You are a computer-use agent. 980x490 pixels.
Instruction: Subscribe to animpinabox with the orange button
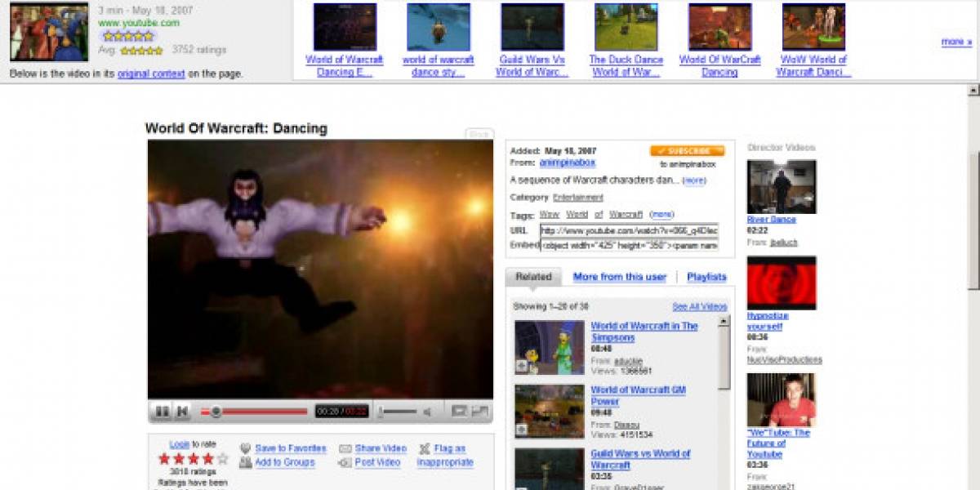tap(687, 151)
